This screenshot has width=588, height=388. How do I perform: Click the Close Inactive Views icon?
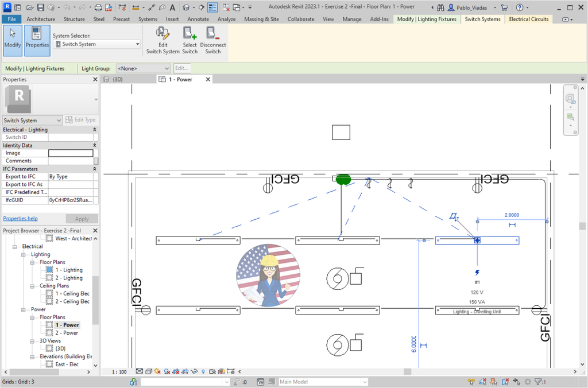pos(226,7)
